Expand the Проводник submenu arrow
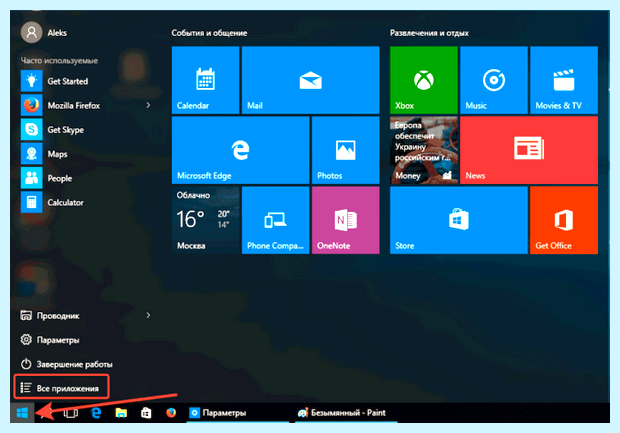The image size is (620, 433). click(148, 315)
